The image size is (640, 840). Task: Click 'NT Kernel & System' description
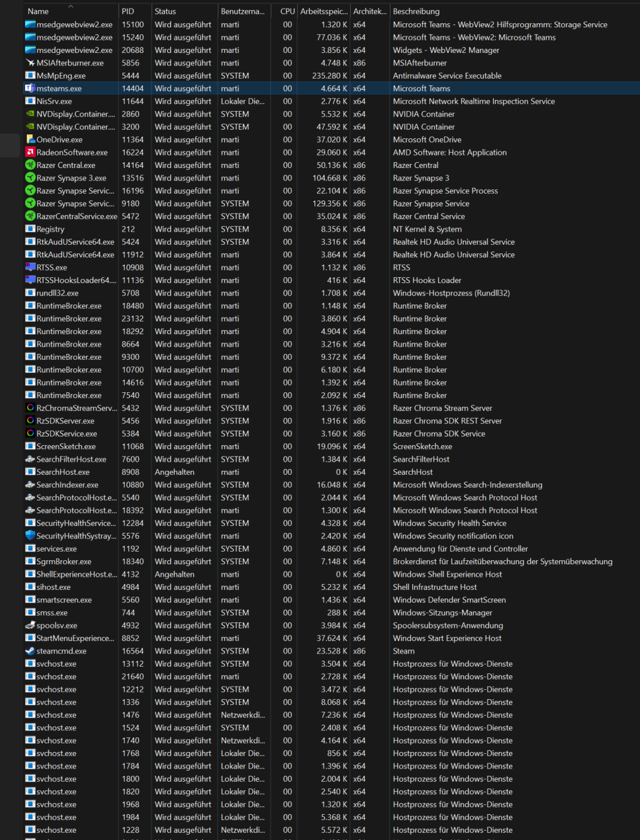[427, 229]
